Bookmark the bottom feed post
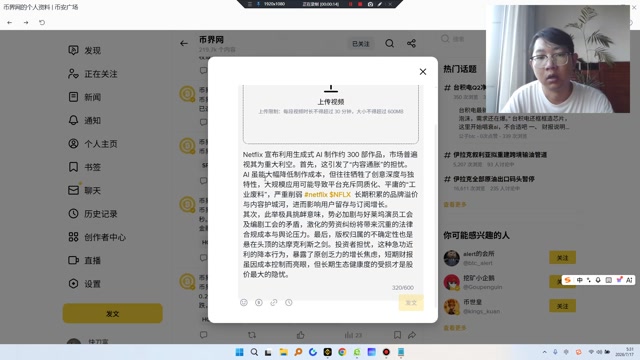This screenshot has height=360, width=640. 397,335
